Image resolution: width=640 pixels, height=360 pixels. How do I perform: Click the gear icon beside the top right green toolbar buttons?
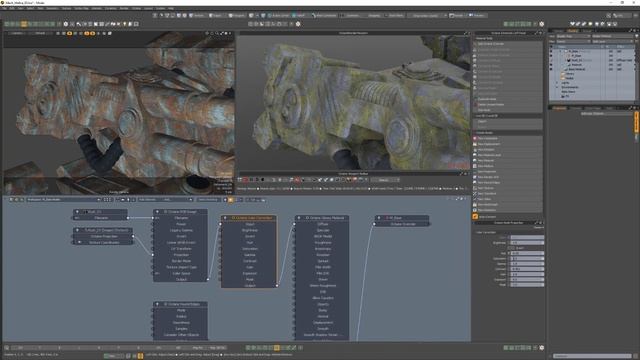click(542, 24)
